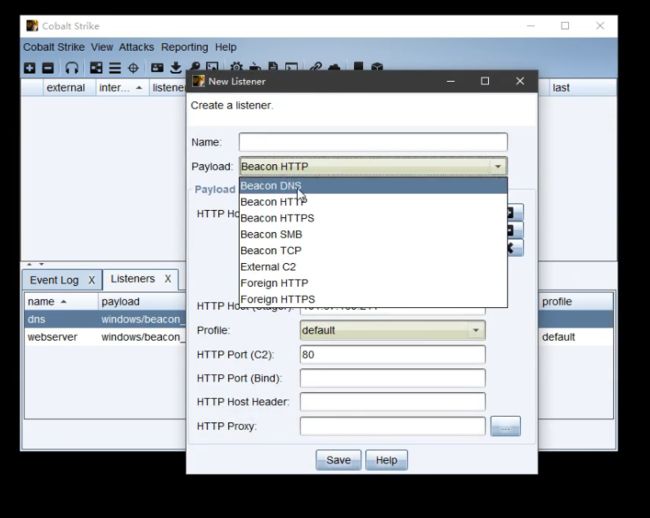Viewport: 650px width, 518px height.
Task: Choose Beacon HTTPS from payload list
Action: click(373, 218)
